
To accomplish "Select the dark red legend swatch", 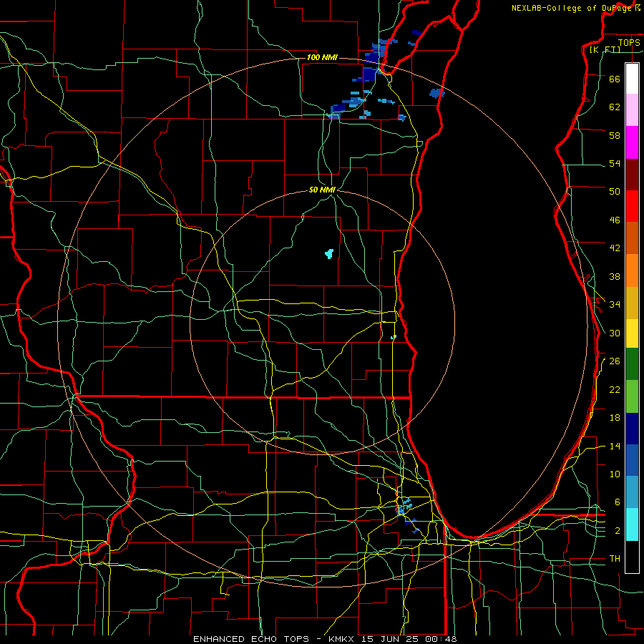I will tap(632, 175).
